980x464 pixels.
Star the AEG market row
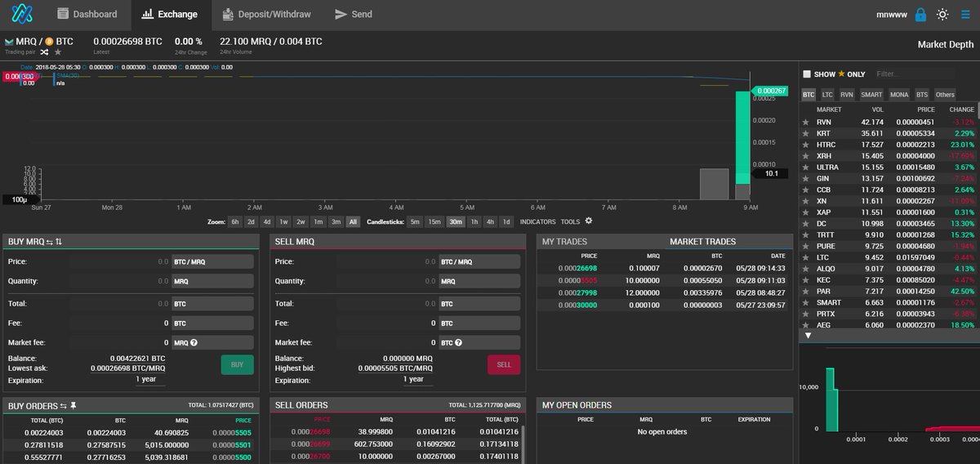[805, 325]
